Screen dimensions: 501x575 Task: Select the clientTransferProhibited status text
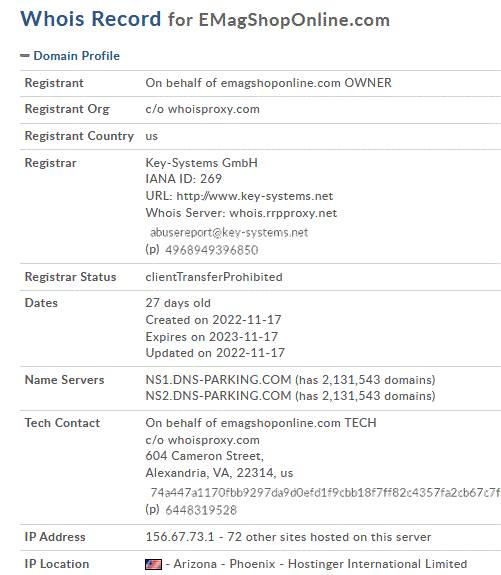pos(214,277)
